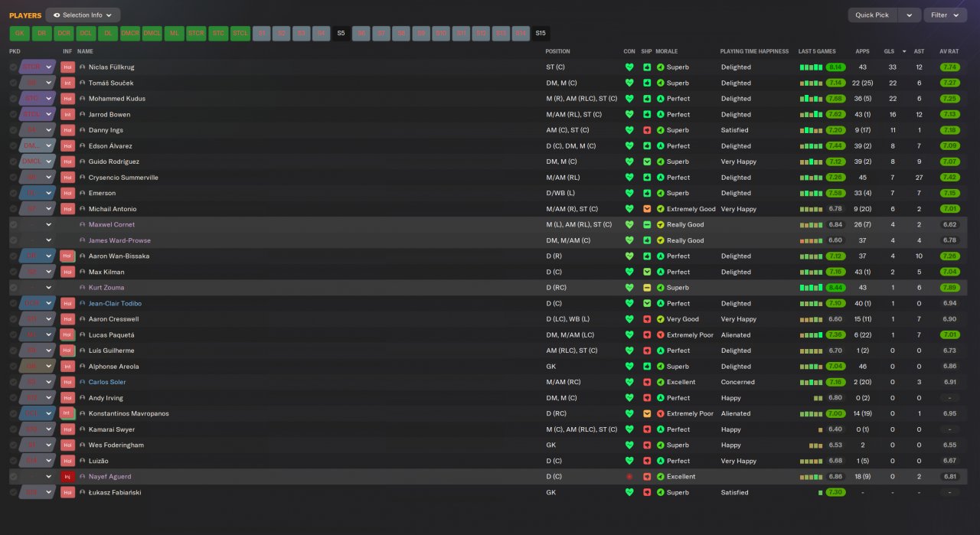Open Carlos Soler's player profile
This screenshot has height=535, width=980.
pos(107,382)
